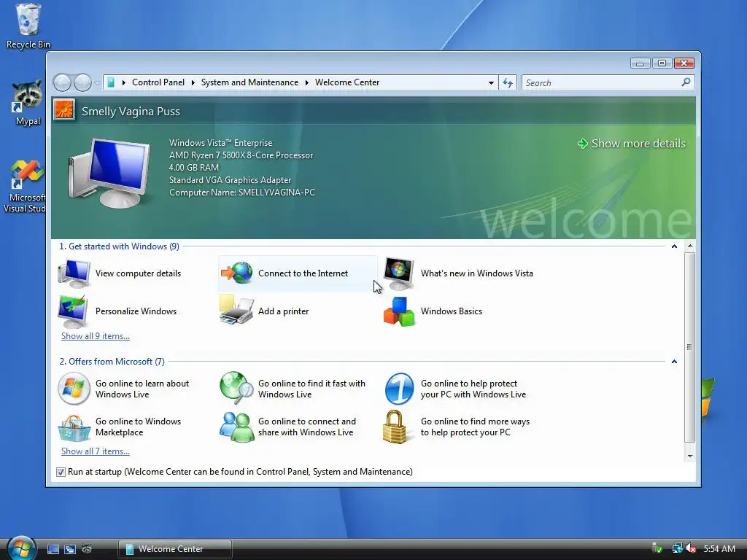Click the Refresh button next to address bar
Image resolution: width=747 pixels, height=560 pixels.
508,83
